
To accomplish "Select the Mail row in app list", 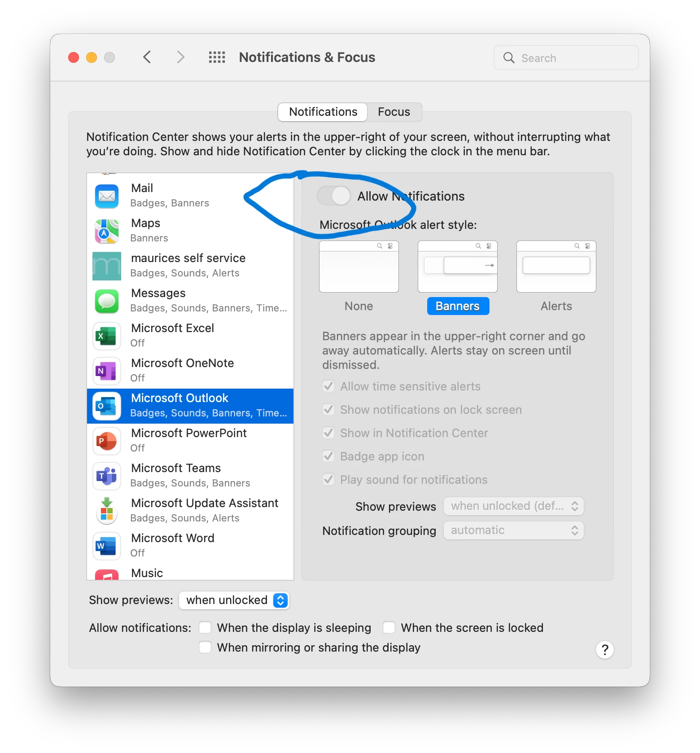I will click(190, 196).
